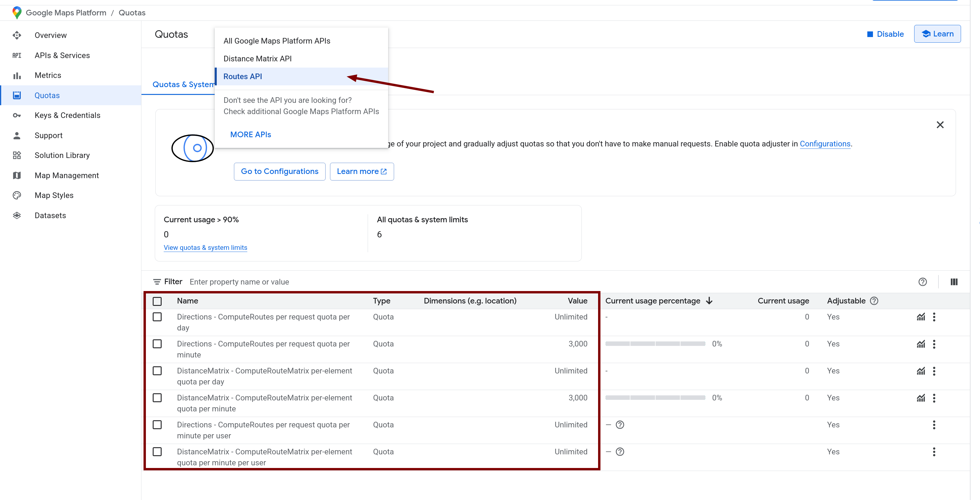Click the Adjustable column help icon

click(874, 301)
